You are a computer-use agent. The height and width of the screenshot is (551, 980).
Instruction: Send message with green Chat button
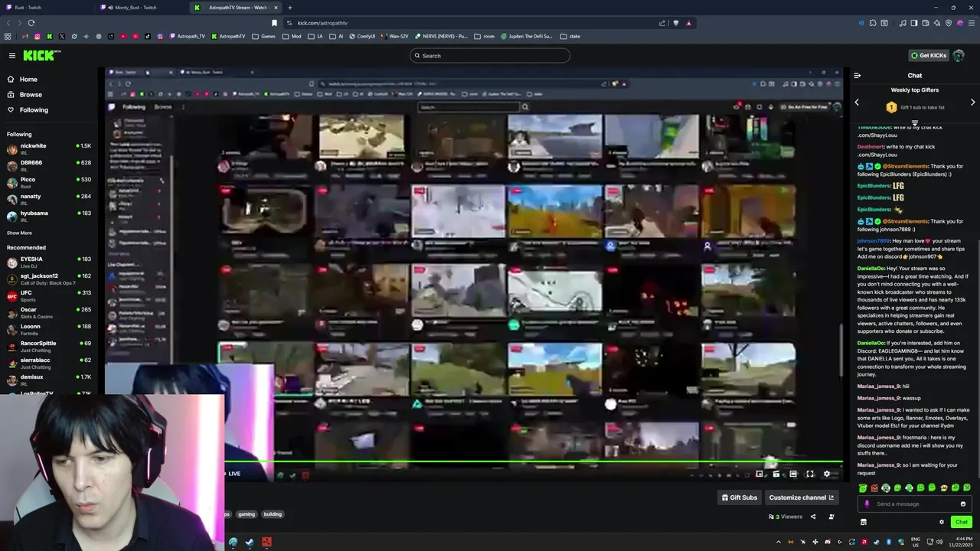coord(962,522)
